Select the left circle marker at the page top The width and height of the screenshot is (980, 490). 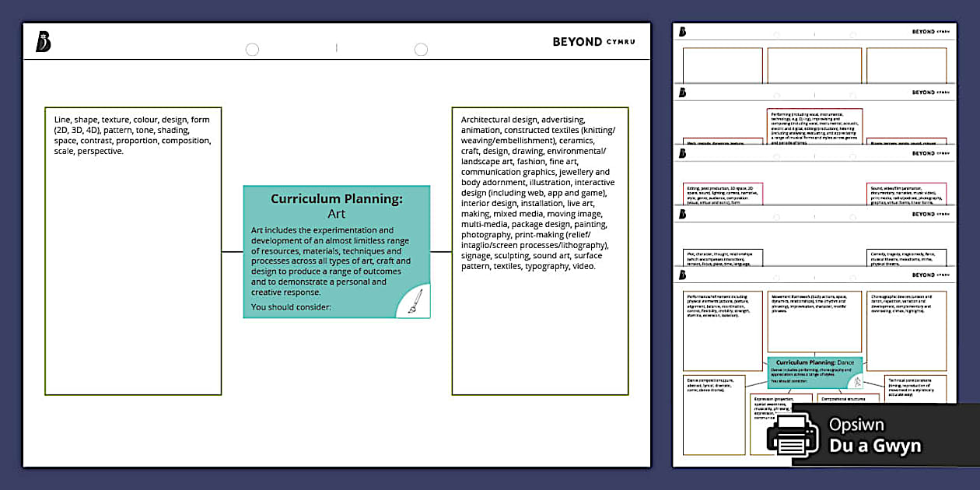click(252, 48)
